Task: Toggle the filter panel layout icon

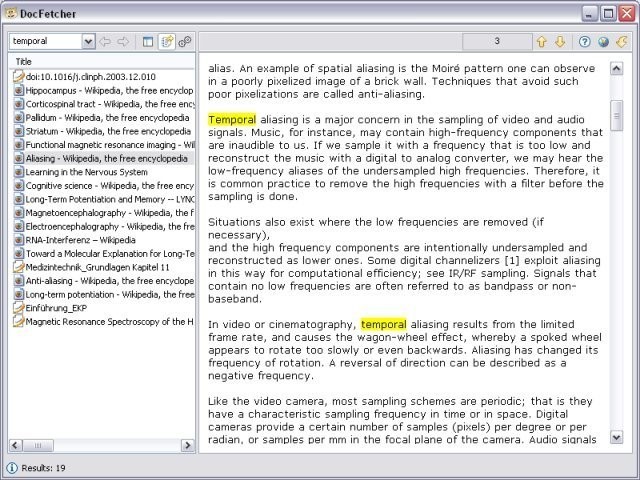Action: tap(148, 42)
